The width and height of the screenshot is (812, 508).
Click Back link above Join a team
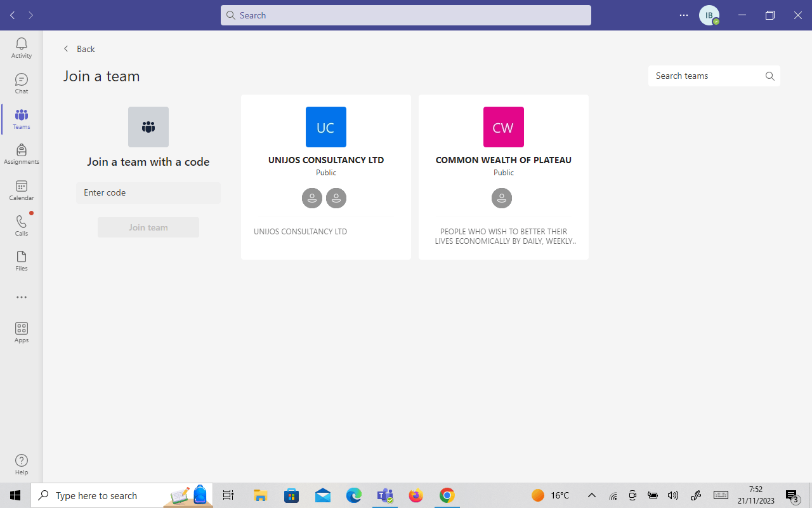(80, 49)
